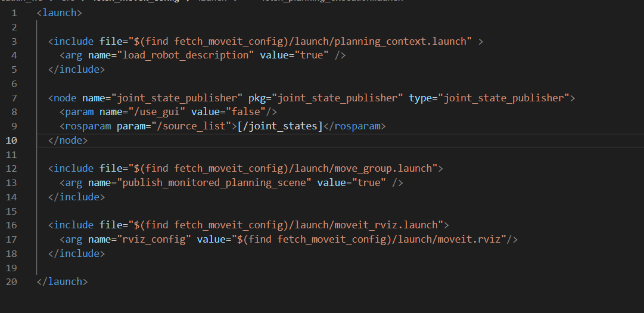This screenshot has height=313, width=644.
Task: Click the pkg attribute on line 7
Action: coord(257,98)
